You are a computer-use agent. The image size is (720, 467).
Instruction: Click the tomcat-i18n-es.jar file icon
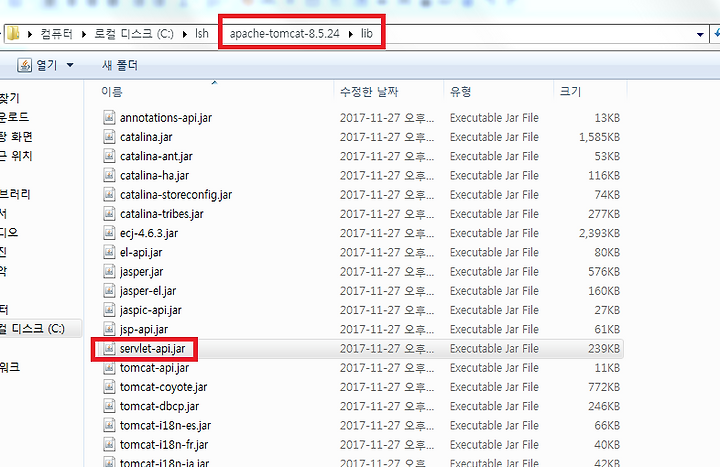point(109,427)
